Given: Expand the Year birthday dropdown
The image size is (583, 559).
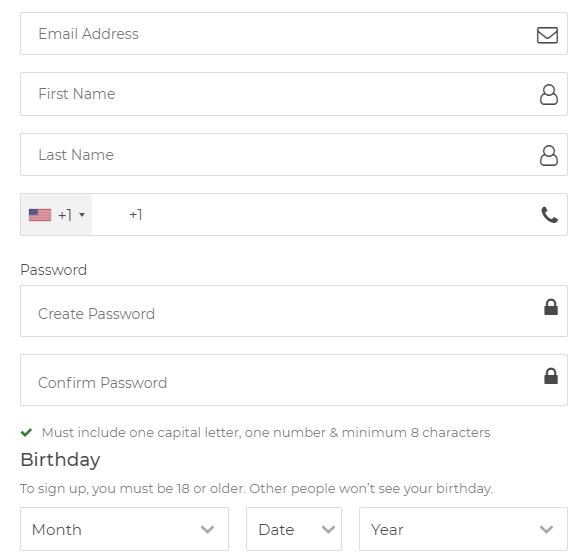Looking at the screenshot, I should [463, 529].
